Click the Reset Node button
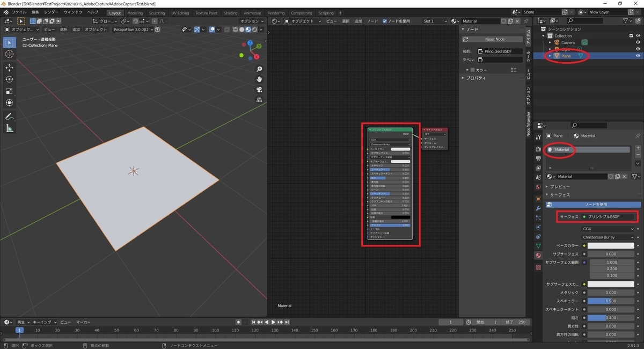The image size is (644, 349). click(x=492, y=39)
